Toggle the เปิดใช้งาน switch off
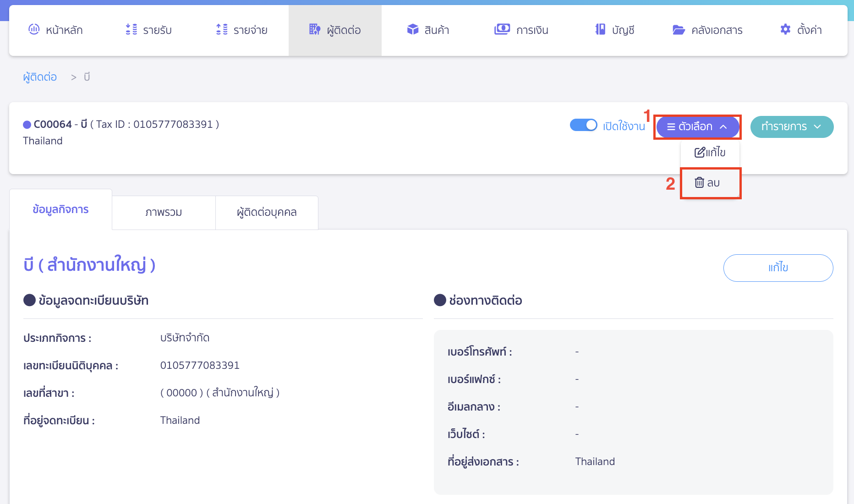 click(583, 125)
